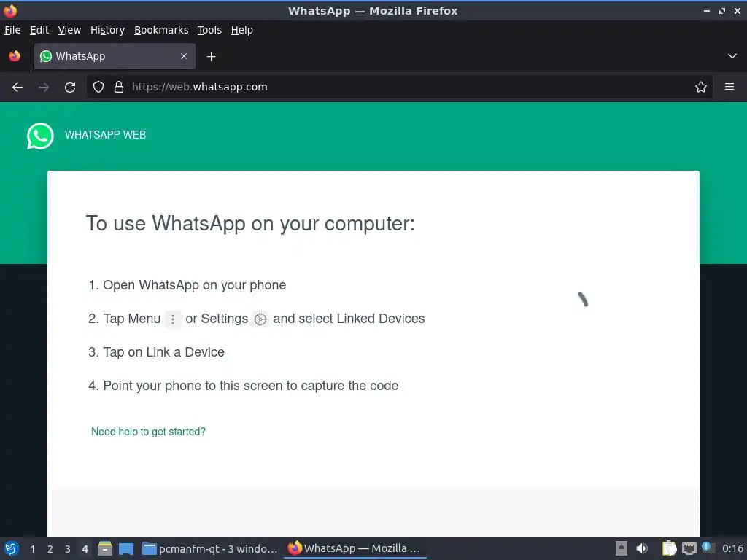Click the show desktop icon in taskbar
The height and width of the screenshot is (560, 747).
click(126, 548)
